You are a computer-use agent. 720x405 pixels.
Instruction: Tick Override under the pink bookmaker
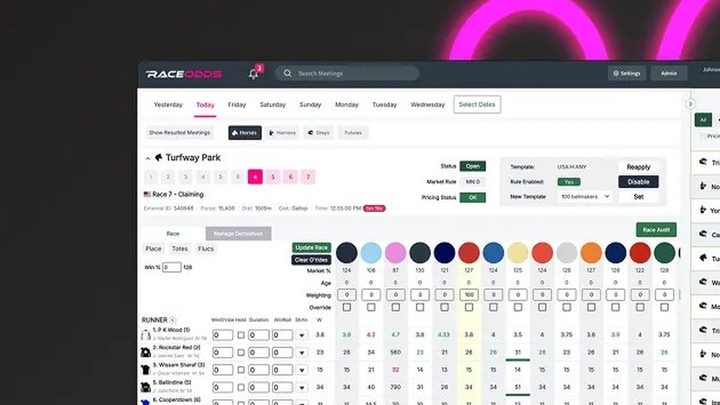tap(395, 307)
